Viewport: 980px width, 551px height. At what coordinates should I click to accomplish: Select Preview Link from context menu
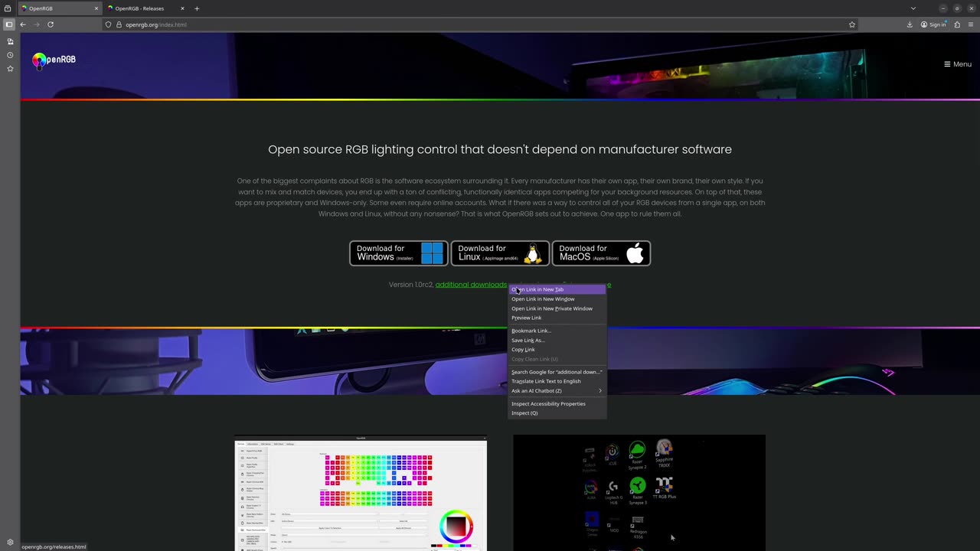pyautogui.click(x=557, y=318)
